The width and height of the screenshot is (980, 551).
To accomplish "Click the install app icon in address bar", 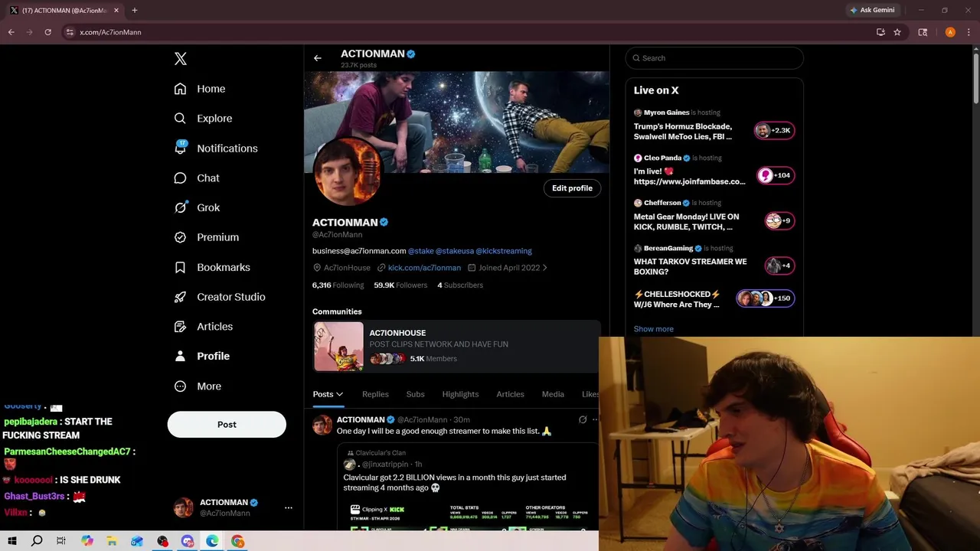I will pyautogui.click(x=880, y=32).
